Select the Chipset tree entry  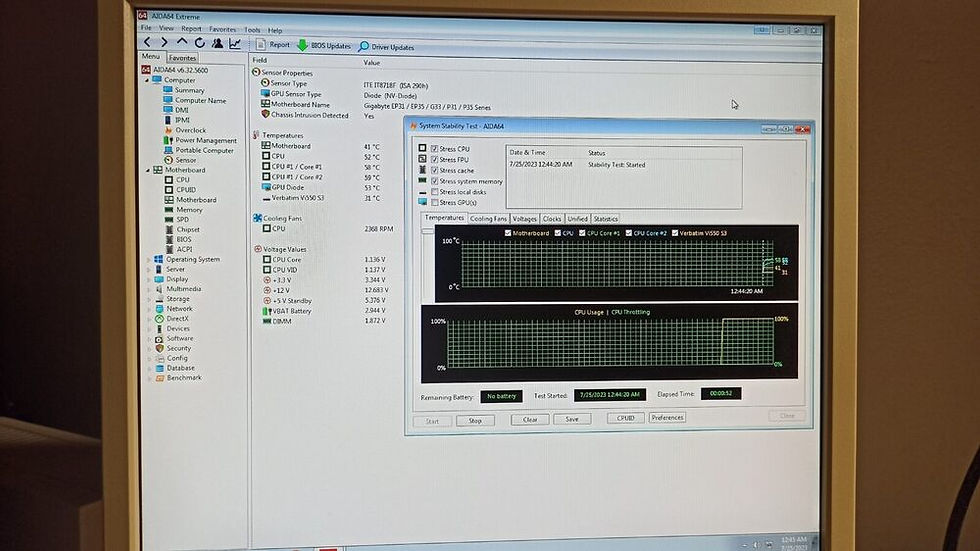(x=188, y=229)
